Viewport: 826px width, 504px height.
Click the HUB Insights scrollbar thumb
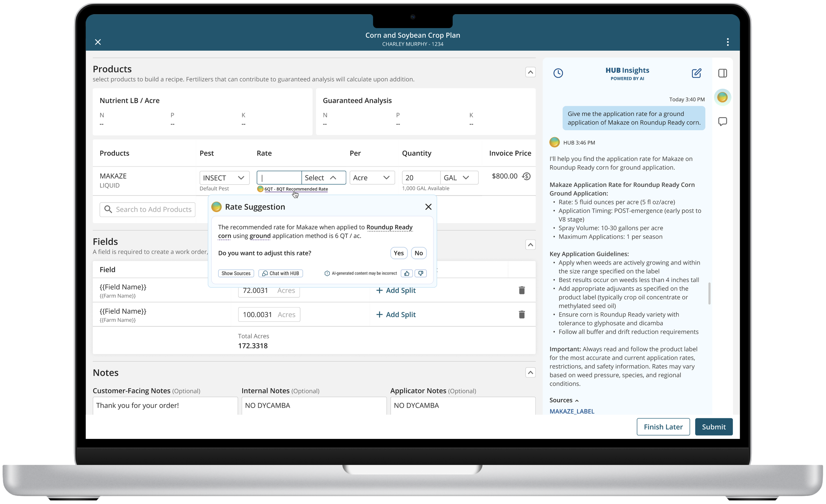click(709, 294)
